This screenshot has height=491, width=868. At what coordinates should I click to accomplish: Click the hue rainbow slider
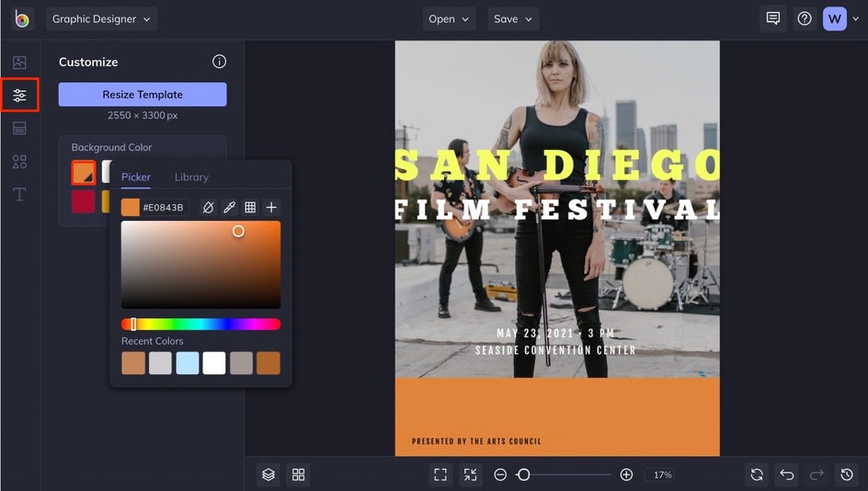pos(201,325)
